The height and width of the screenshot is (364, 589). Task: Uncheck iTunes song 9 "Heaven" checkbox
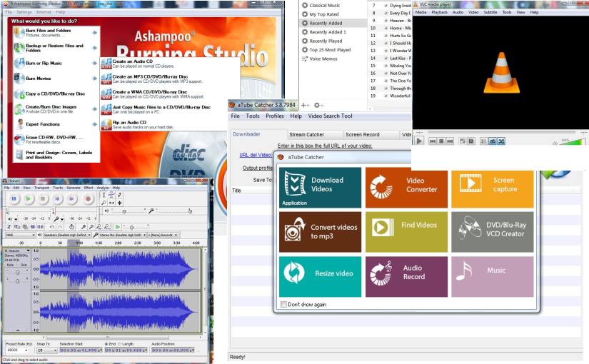tap(386, 21)
